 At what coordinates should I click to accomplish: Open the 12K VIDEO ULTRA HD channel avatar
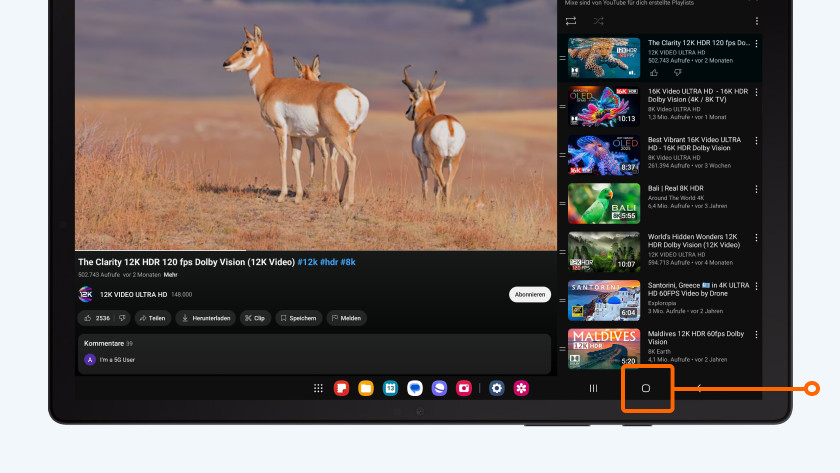[86, 294]
